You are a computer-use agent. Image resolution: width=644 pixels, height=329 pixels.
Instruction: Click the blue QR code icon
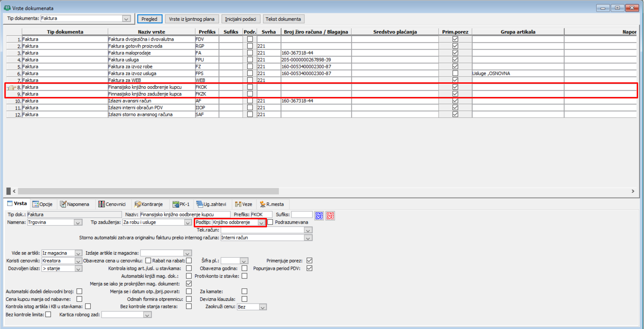319,216
